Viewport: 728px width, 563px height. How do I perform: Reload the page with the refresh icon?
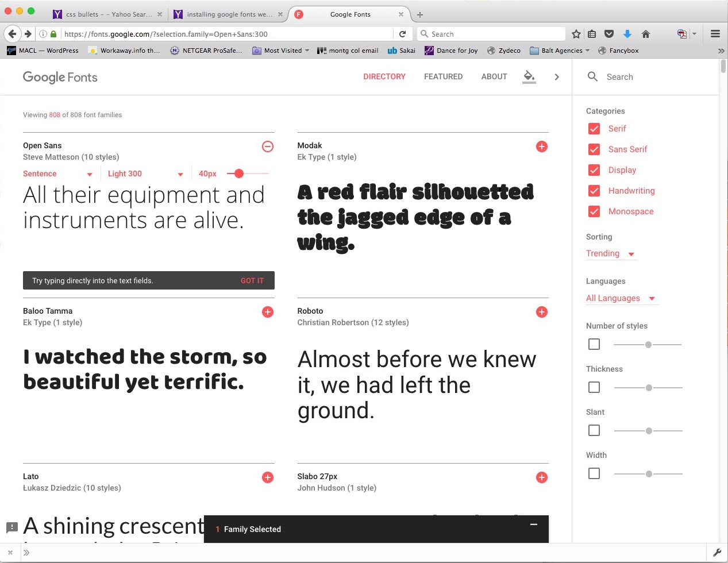(403, 34)
